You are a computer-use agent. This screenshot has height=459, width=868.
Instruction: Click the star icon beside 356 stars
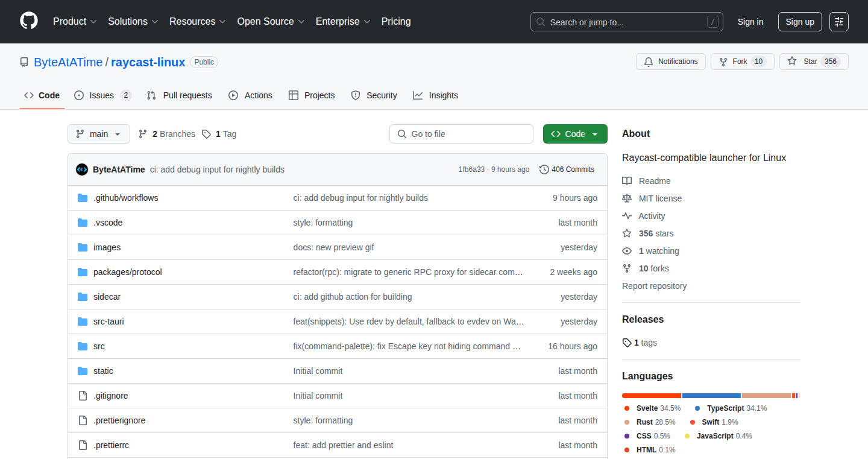627,233
